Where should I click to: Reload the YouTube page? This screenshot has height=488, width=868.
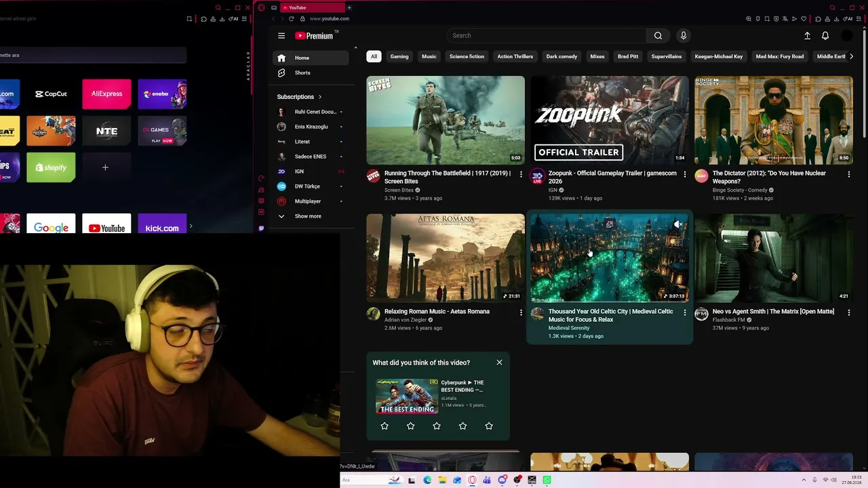[x=292, y=19]
